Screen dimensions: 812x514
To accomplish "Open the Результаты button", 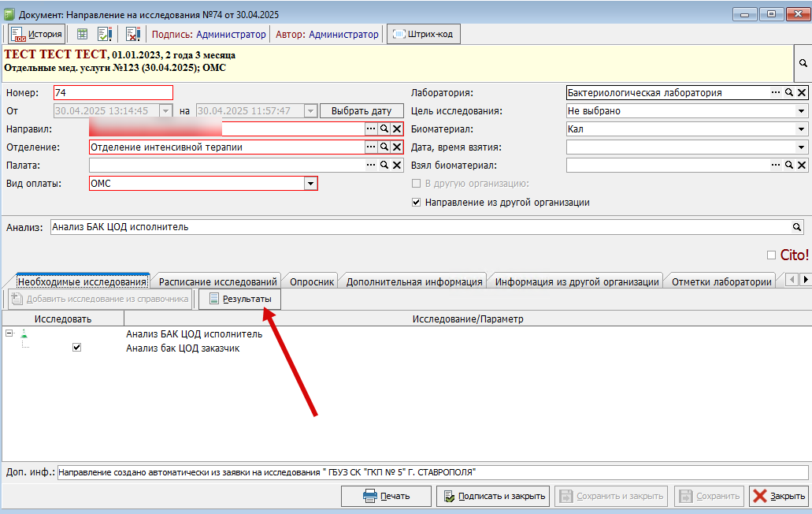I will tap(240, 299).
